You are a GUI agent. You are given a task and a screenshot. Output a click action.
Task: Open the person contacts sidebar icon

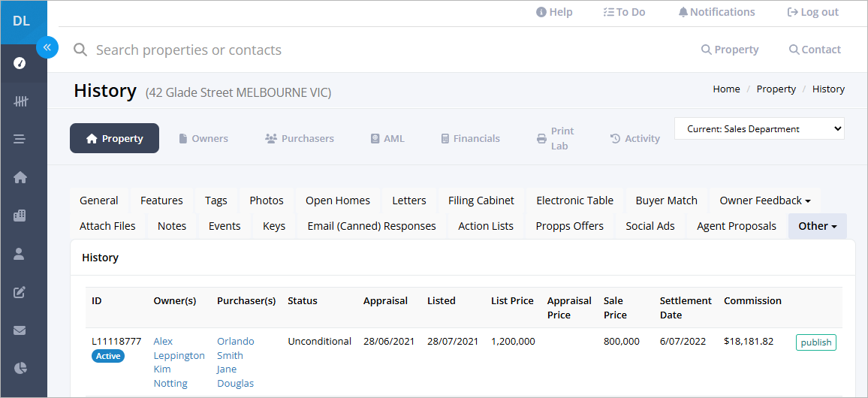(20, 254)
